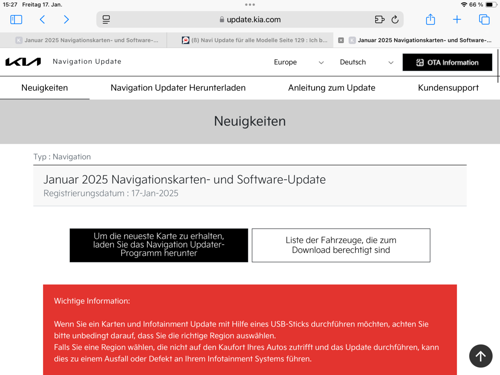Go to Anleitung zum Update
This screenshot has width=500, height=375.
332,88
